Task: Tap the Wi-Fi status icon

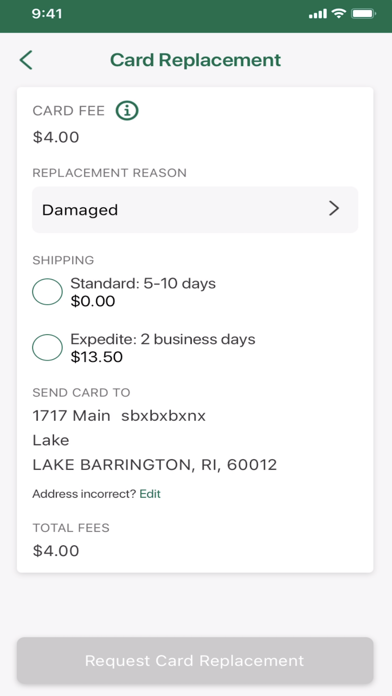Action: (x=339, y=14)
